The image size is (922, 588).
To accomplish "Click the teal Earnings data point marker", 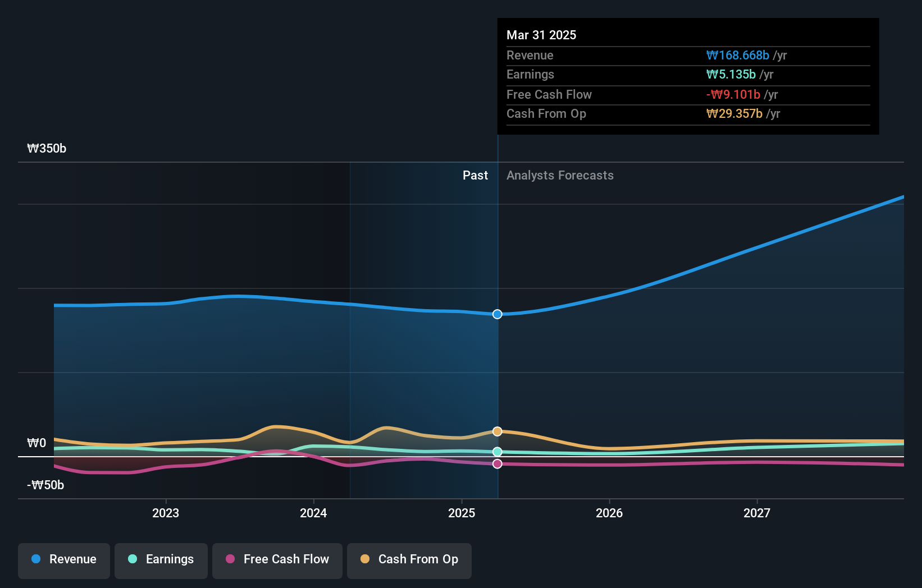I will [497, 452].
